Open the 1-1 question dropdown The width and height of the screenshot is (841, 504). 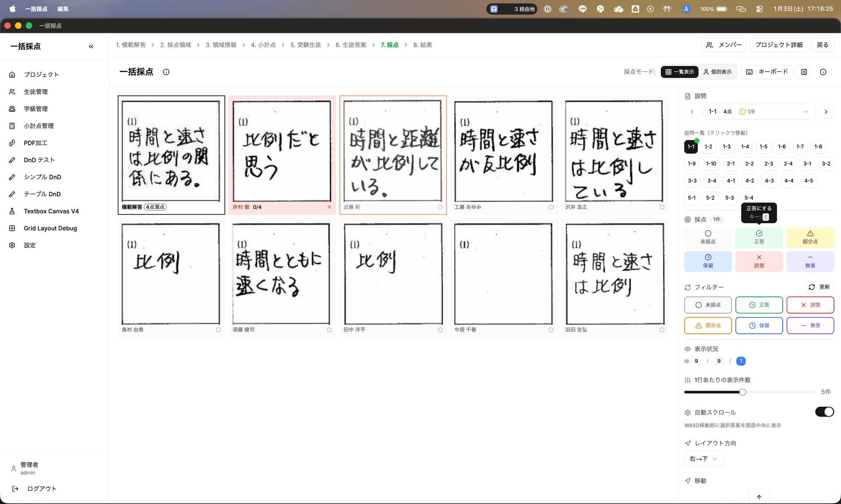[x=759, y=112]
